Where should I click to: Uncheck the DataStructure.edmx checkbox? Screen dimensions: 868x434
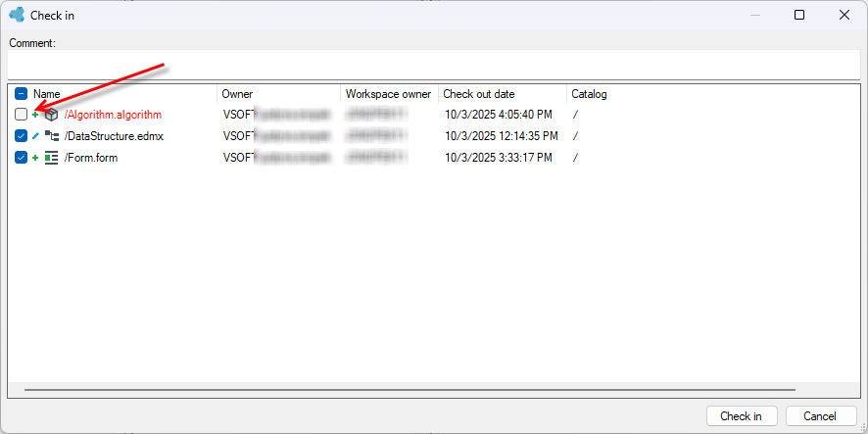tap(21, 135)
